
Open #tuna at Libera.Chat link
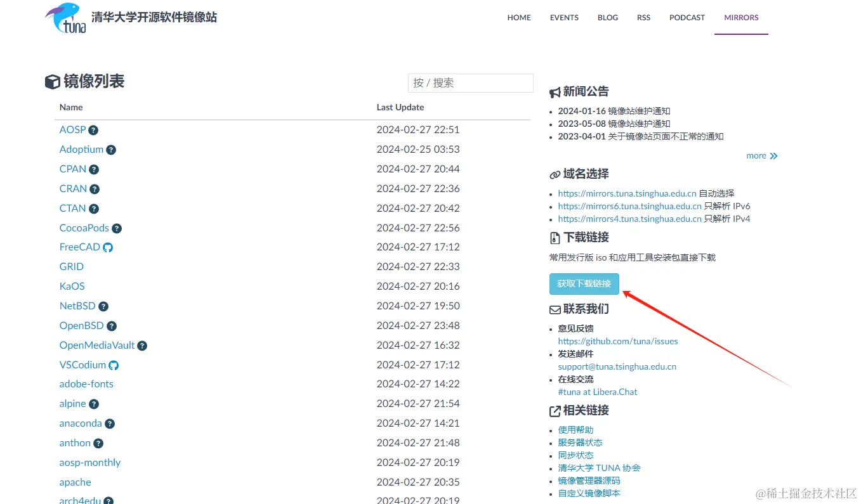[x=598, y=392]
